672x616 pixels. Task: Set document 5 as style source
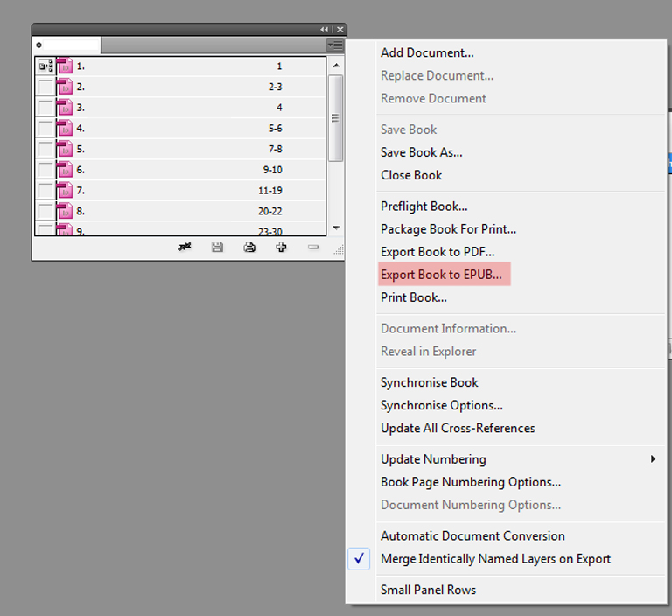45,149
